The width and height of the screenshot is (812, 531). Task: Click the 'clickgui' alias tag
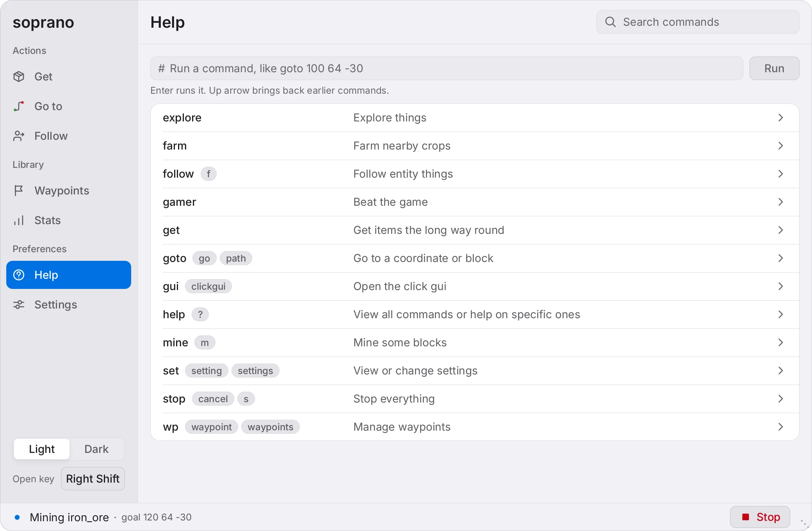[x=208, y=286]
